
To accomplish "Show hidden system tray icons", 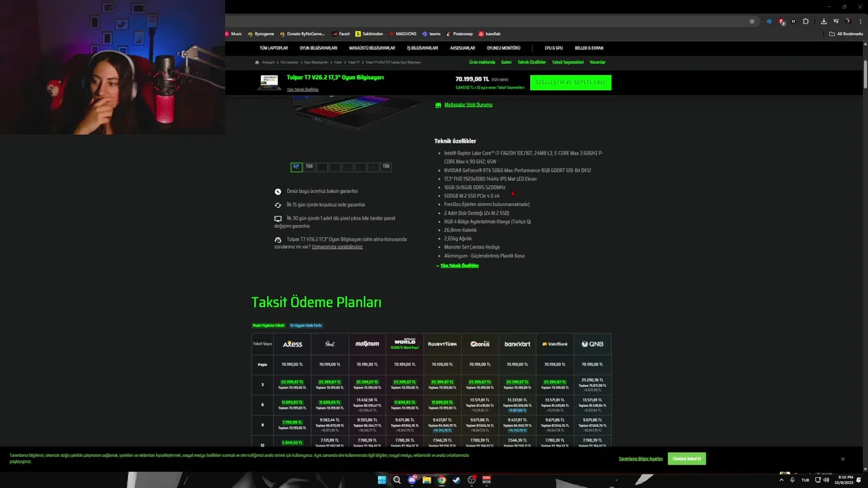I will [781, 480].
